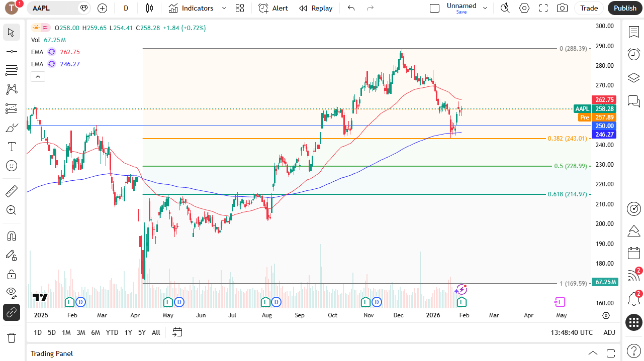Open the candlestick chart type selector

tap(149, 8)
